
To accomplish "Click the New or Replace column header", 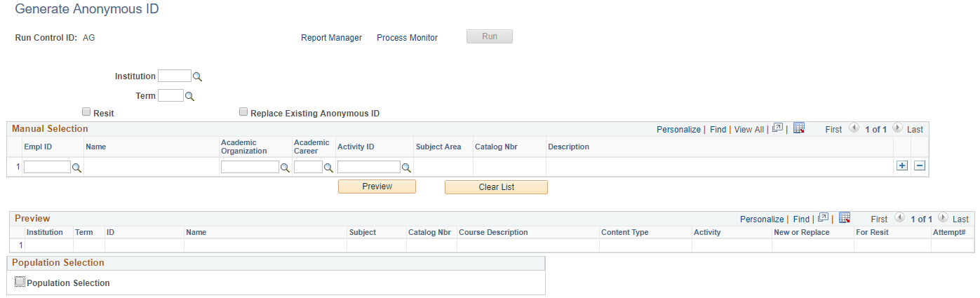I will coord(802,232).
